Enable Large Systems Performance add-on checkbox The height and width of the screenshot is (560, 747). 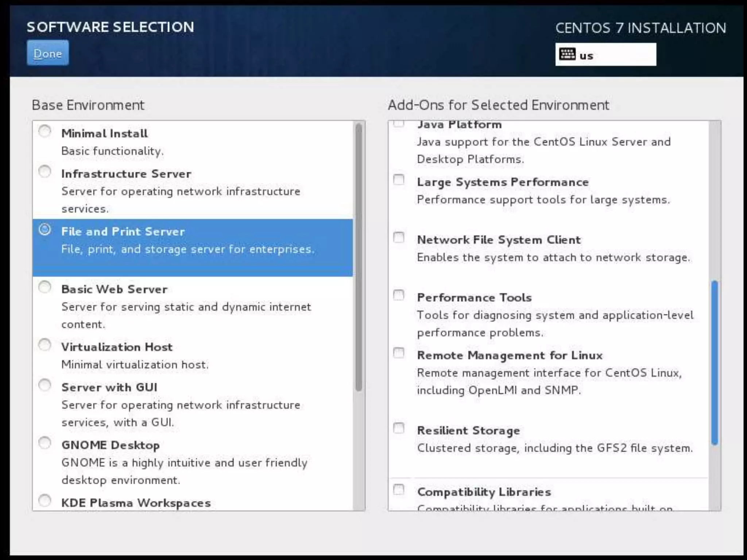pyautogui.click(x=399, y=180)
